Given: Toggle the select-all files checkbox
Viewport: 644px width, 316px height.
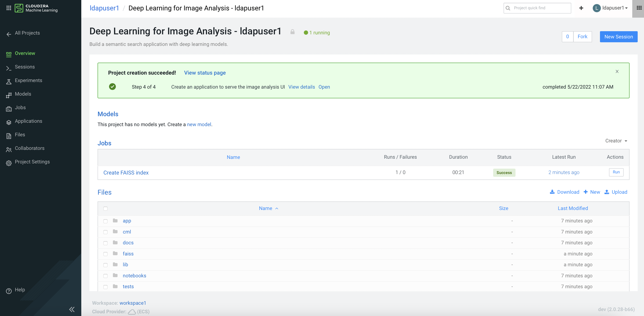Looking at the screenshot, I should [105, 208].
